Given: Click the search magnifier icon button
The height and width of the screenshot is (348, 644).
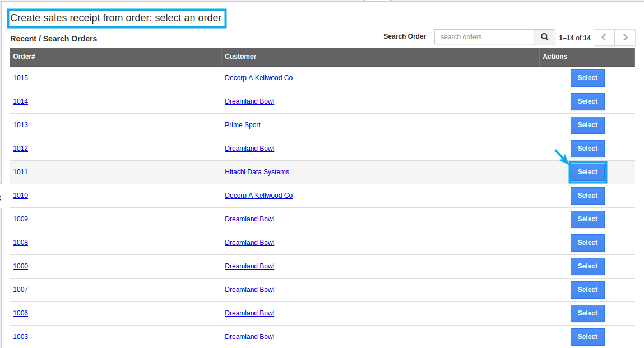Looking at the screenshot, I should pos(544,37).
